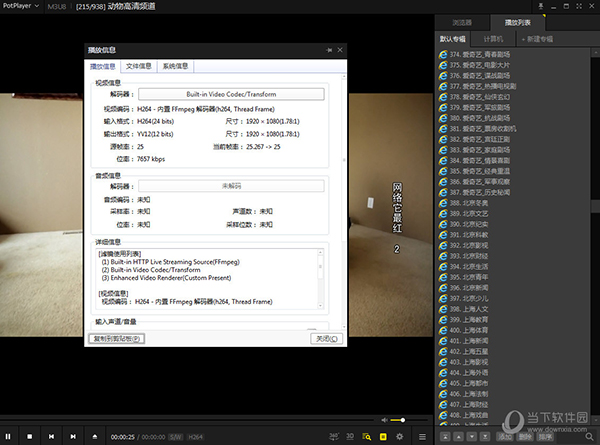Close the 播放信息 dialog with X
600x445 pixels.
(340, 50)
